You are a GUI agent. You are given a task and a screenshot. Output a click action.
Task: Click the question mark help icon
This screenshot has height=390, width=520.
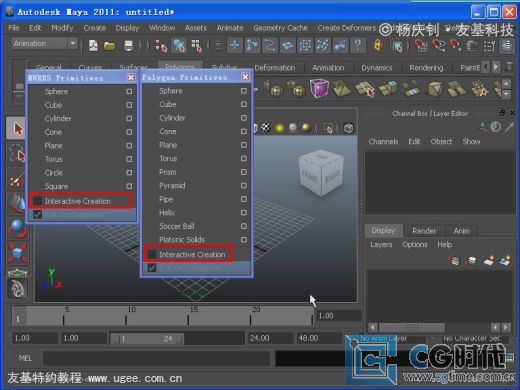tap(358, 45)
